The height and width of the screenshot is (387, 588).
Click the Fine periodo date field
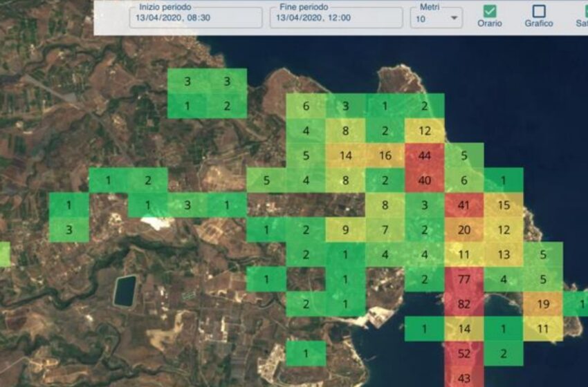coord(336,17)
